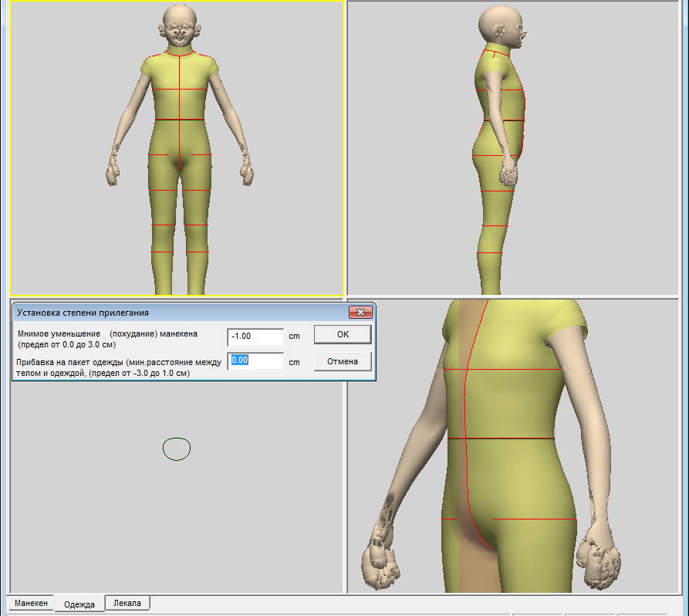The width and height of the screenshot is (689, 616).
Task: Click the 'Прибавка на пакет одежды' label
Action: [x=119, y=367]
